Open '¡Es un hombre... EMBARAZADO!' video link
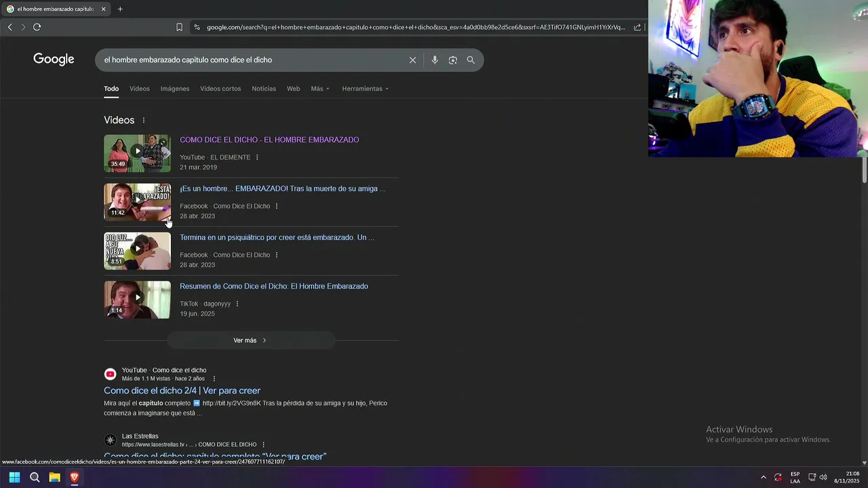This screenshot has width=868, height=488. (x=283, y=188)
